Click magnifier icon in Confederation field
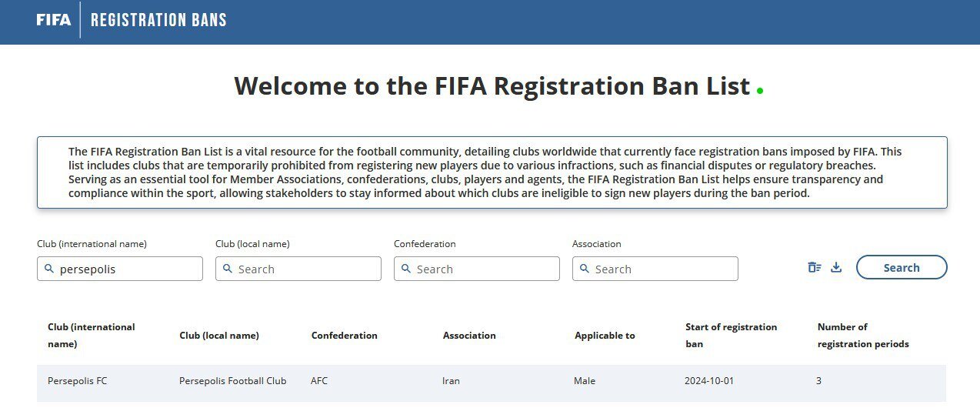The height and width of the screenshot is (418, 980). 406,269
